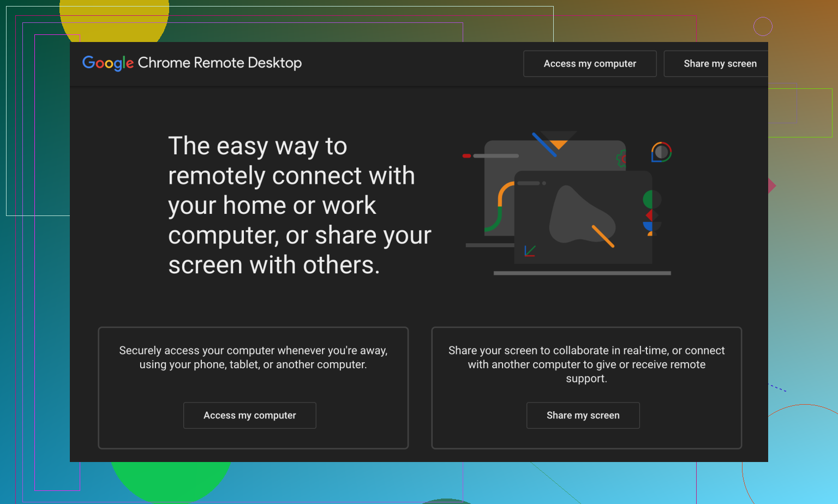Screen dimensions: 838x504
Task: Click the orange triangle in the illustration
Action: [559, 144]
